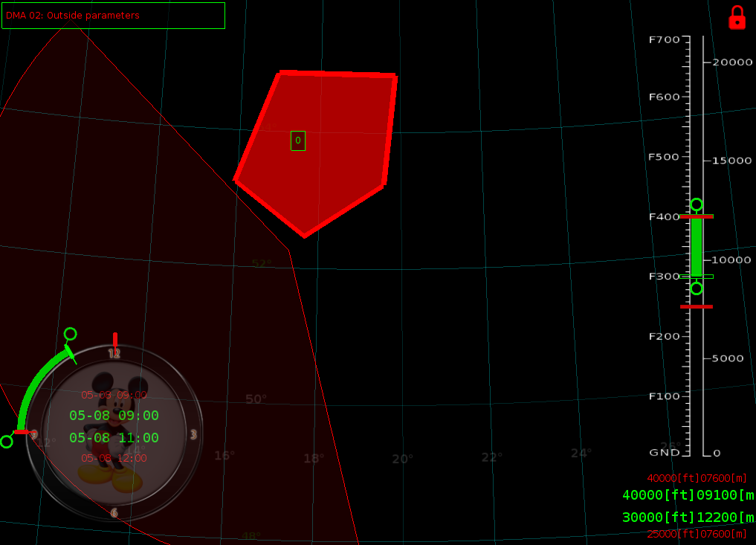
Task: Click the red limit time above 09:00
Action: point(114,395)
